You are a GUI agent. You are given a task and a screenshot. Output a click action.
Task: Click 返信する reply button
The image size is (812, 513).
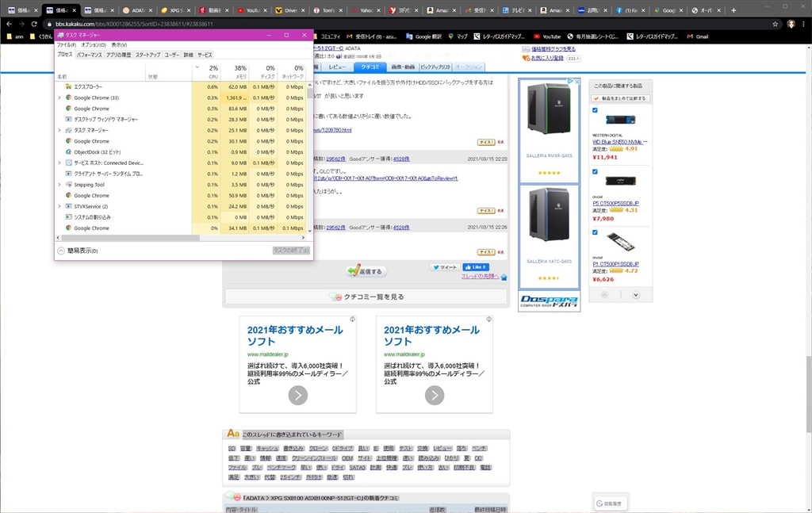(366, 271)
